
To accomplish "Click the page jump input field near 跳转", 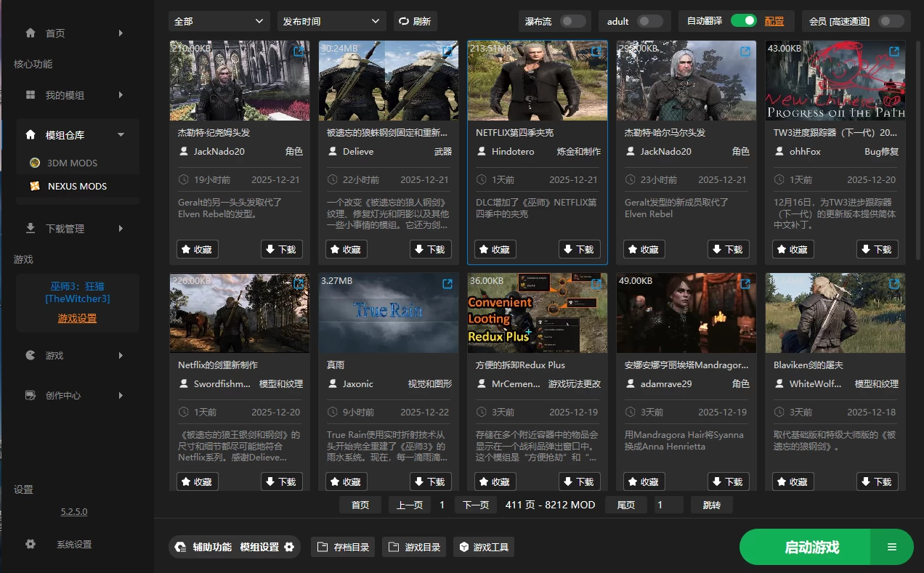I will pyautogui.click(x=668, y=504).
